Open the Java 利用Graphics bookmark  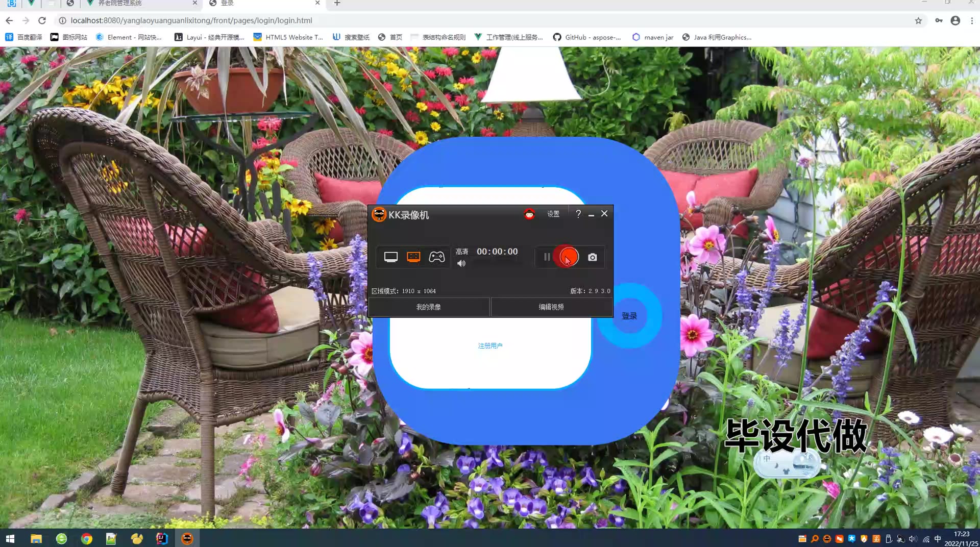click(717, 37)
